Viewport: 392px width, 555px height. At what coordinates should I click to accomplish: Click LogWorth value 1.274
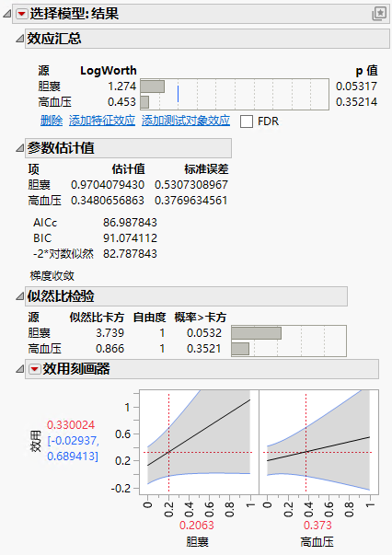[121, 86]
